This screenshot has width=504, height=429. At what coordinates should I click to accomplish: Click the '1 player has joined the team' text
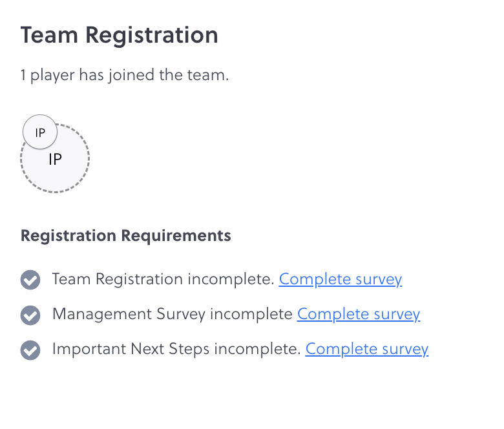[x=125, y=76]
